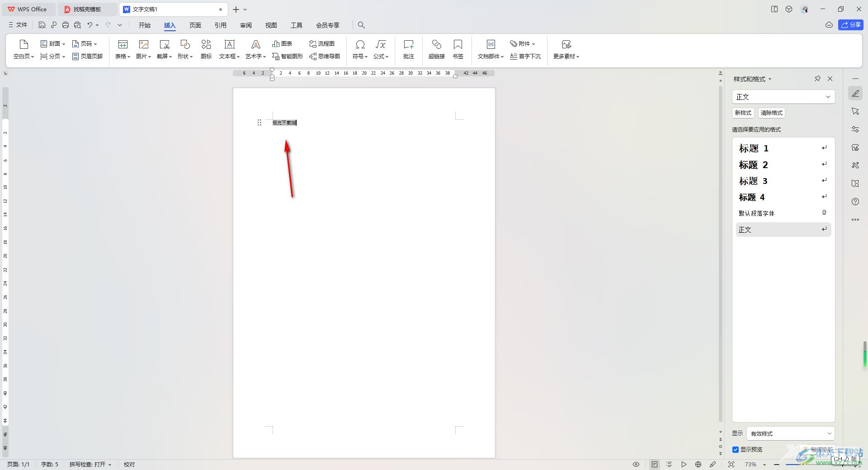Click the Undo arrow icon
Viewport: 868px width, 470px height.
coord(90,25)
